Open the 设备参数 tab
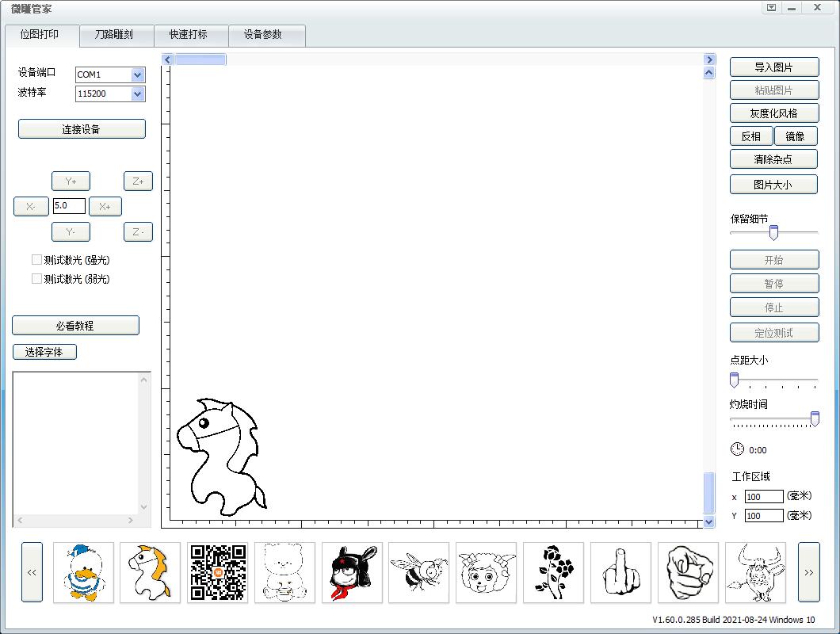Viewport: 840px width, 634px height. [262, 35]
